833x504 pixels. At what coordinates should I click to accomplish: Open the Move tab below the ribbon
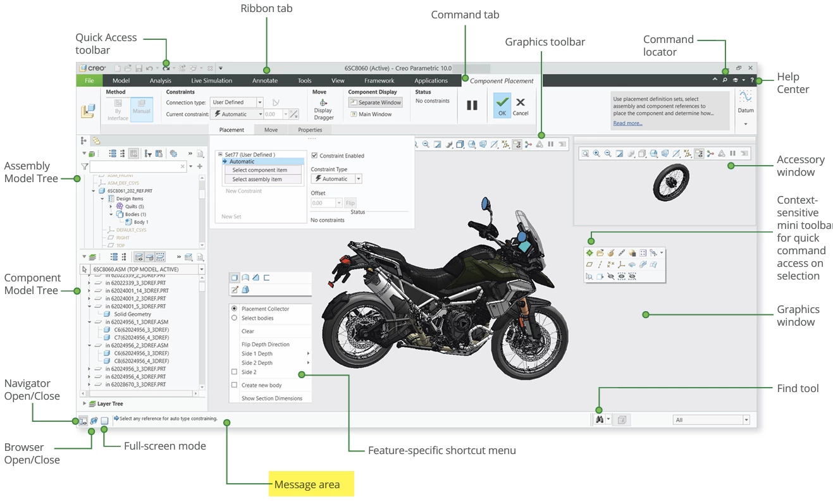tap(271, 130)
